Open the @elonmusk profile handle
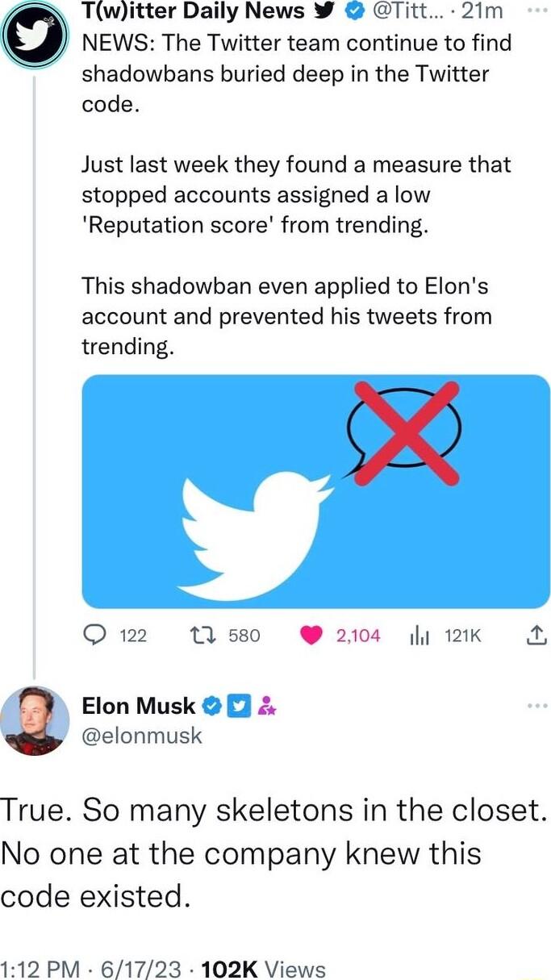551x980 pixels. click(140, 736)
